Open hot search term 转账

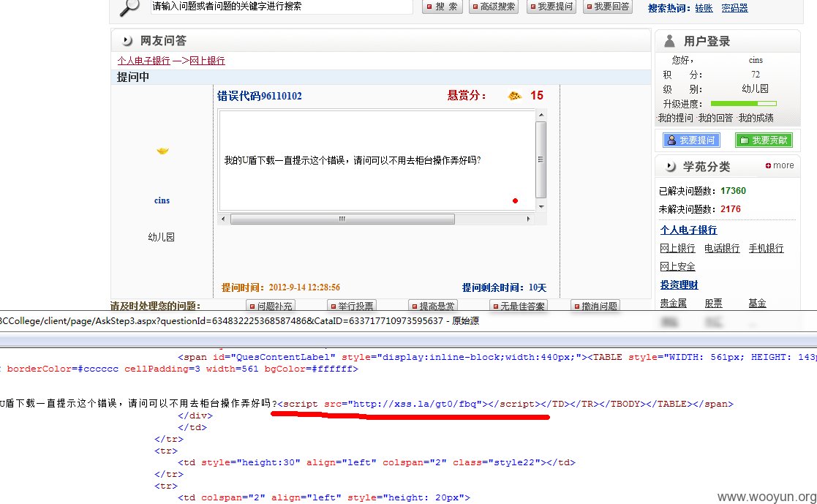point(704,8)
